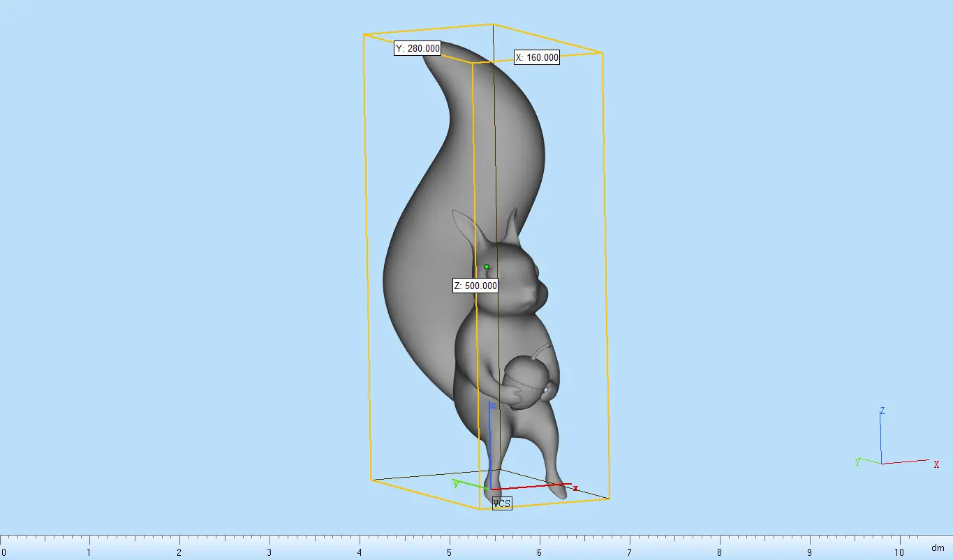This screenshot has width=953, height=560.
Task: Click the Y: 280.000 dimension label
Action: click(x=418, y=48)
